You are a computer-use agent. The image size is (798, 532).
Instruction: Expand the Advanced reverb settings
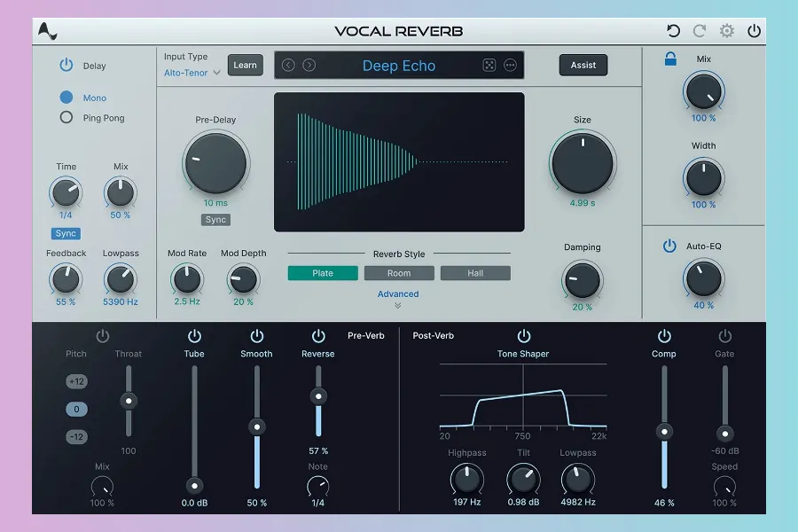398,299
